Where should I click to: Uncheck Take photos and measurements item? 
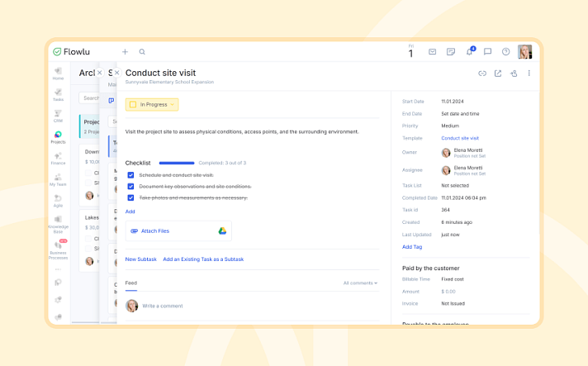click(130, 197)
